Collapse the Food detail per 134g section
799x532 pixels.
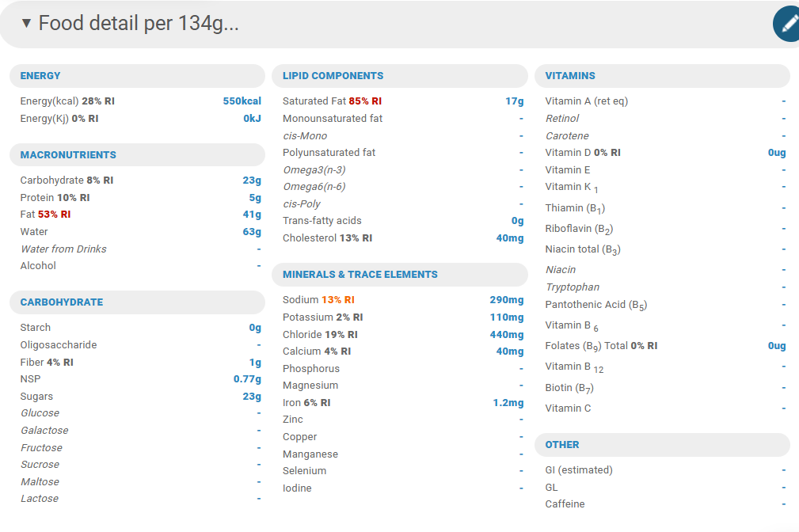pyautogui.click(x=26, y=24)
